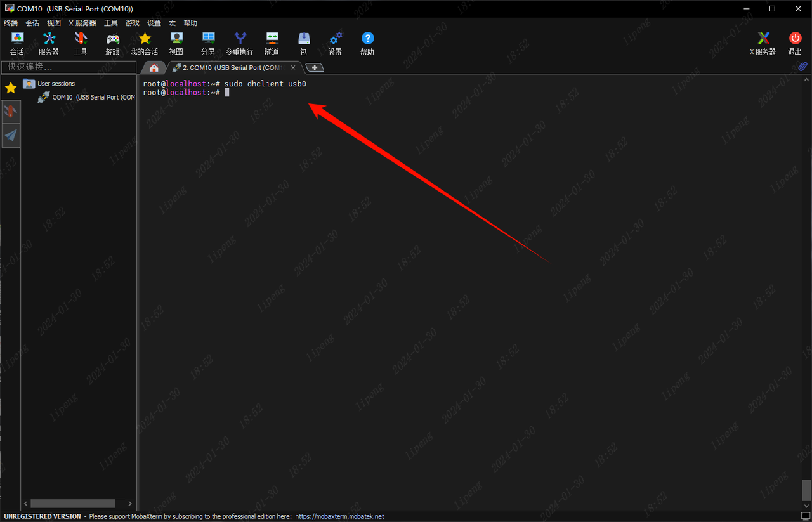Open the mobaxterm.mobatek.net link
The height and width of the screenshot is (522, 812).
click(x=339, y=516)
